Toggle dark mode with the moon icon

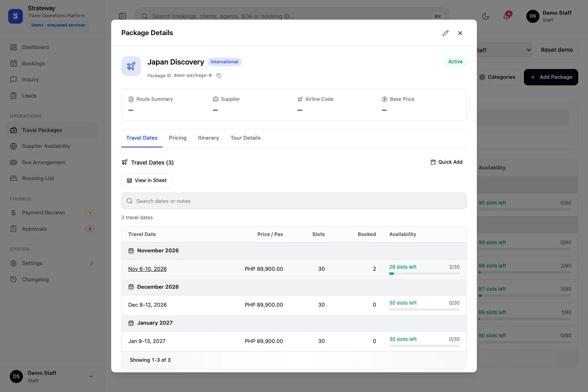coord(486,16)
